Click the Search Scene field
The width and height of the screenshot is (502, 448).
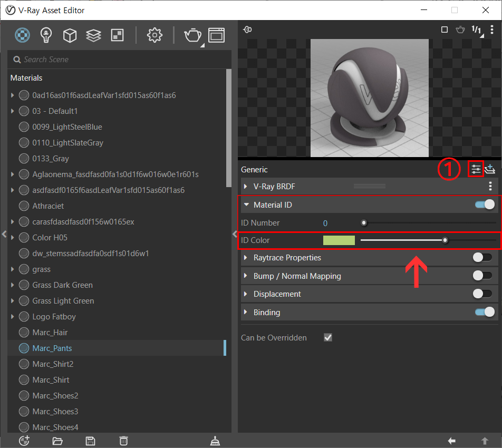[x=119, y=60]
